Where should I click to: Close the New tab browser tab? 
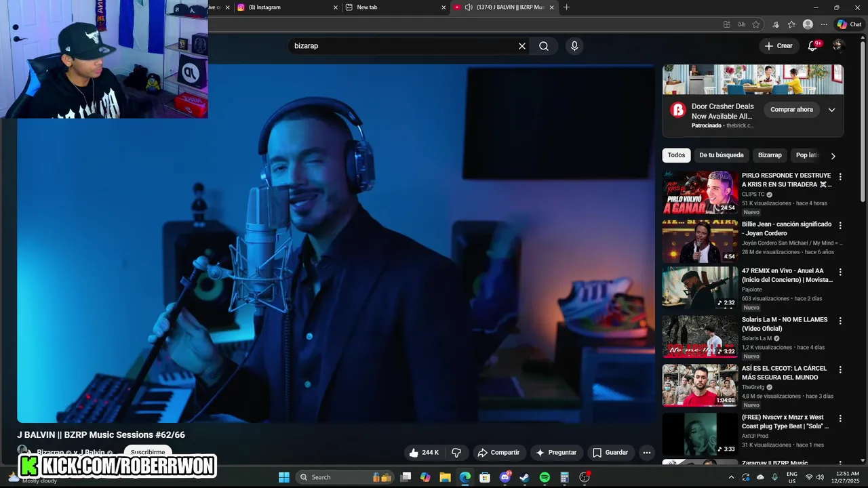click(443, 7)
